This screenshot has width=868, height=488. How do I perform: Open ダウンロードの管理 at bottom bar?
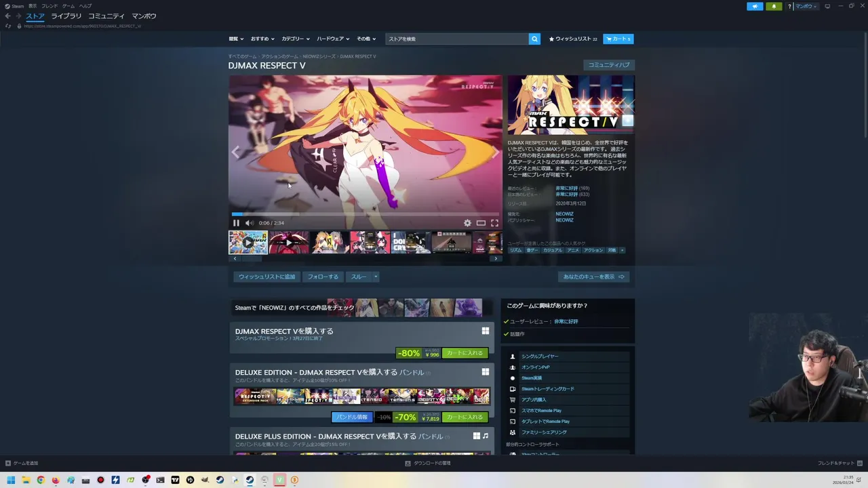coord(428,464)
